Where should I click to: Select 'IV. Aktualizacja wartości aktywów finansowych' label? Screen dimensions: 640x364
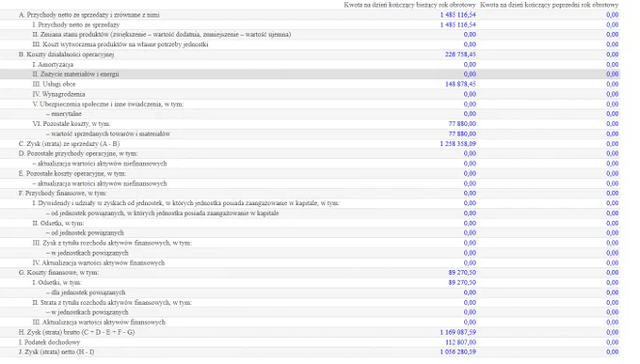99,262
